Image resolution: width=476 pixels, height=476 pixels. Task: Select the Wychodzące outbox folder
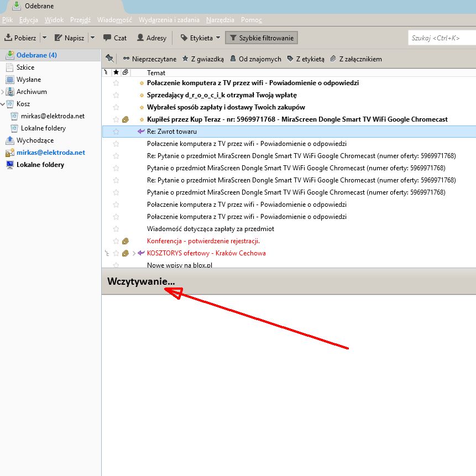pos(35,140)
